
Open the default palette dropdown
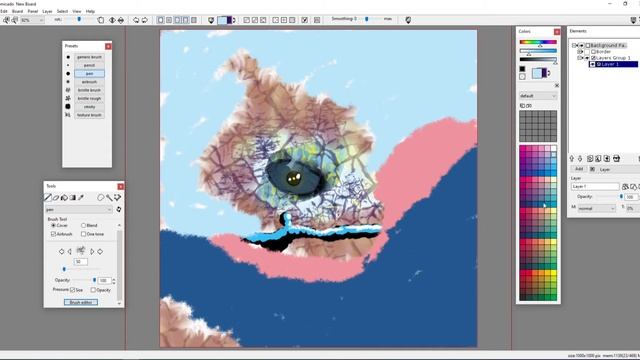point(538,96)
